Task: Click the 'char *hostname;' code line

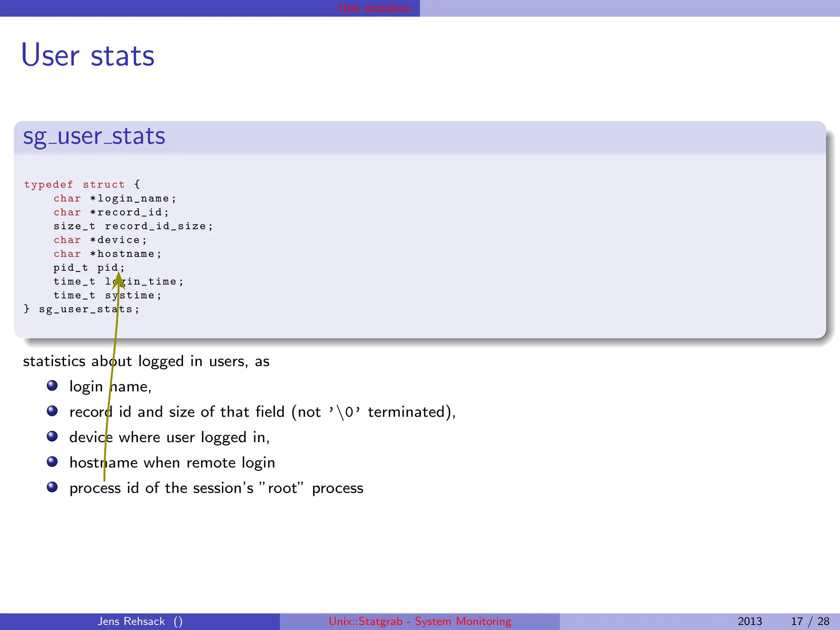Action: [107, 254]
